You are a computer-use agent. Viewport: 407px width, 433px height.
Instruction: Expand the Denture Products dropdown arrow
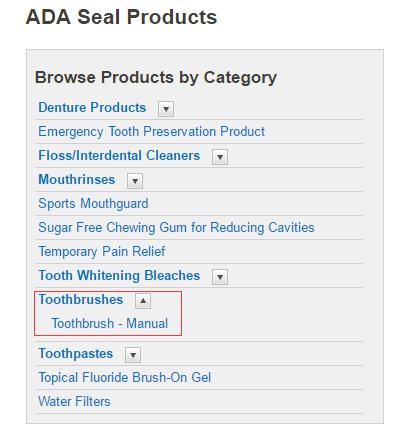(x=166, y=109)
